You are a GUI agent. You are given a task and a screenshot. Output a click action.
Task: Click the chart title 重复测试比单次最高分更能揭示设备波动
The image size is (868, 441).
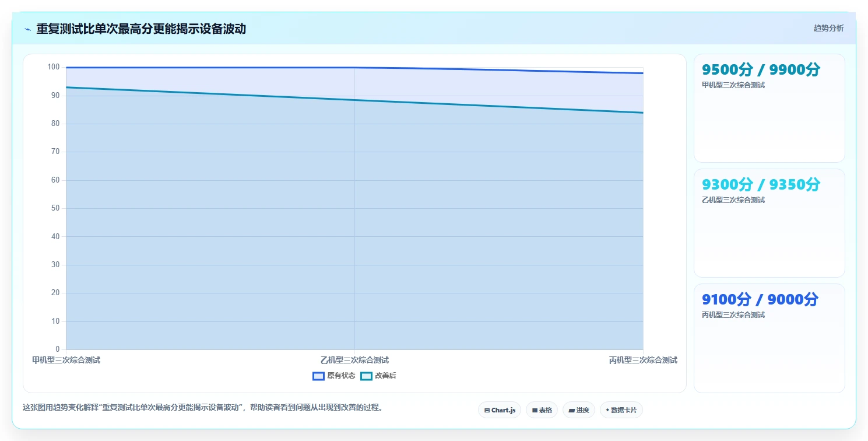(x=141, y=29)
